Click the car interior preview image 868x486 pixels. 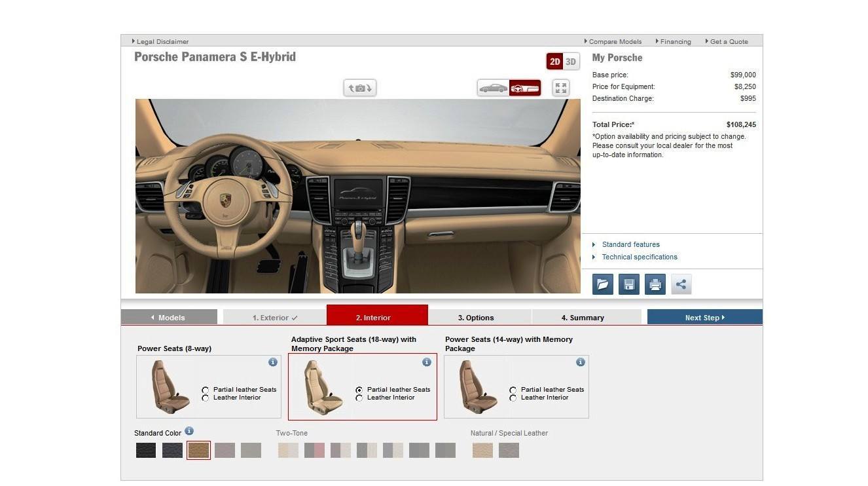(357, 196)
